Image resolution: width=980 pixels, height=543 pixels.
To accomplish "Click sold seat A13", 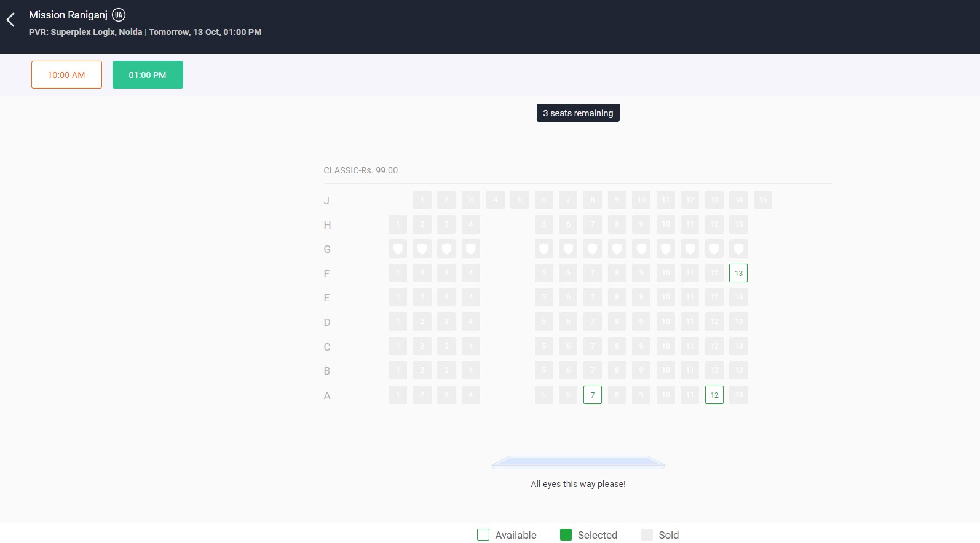I will click(x=738, y=395).
